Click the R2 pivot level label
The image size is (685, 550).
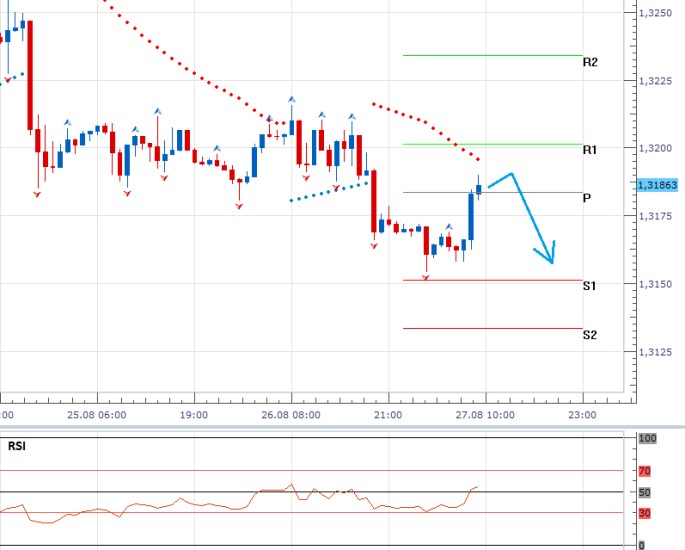click(x=590, y=62)
